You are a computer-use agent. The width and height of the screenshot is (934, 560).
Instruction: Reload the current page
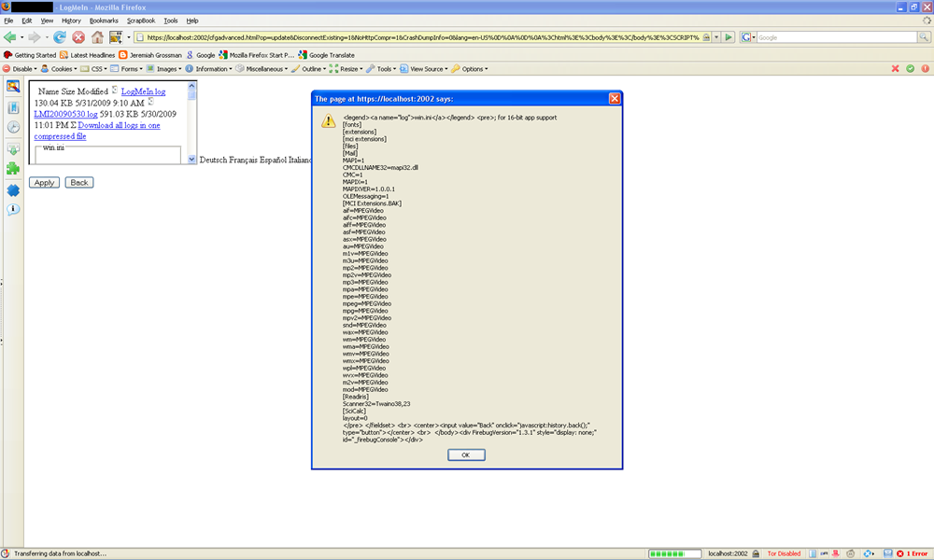point(60,37)
